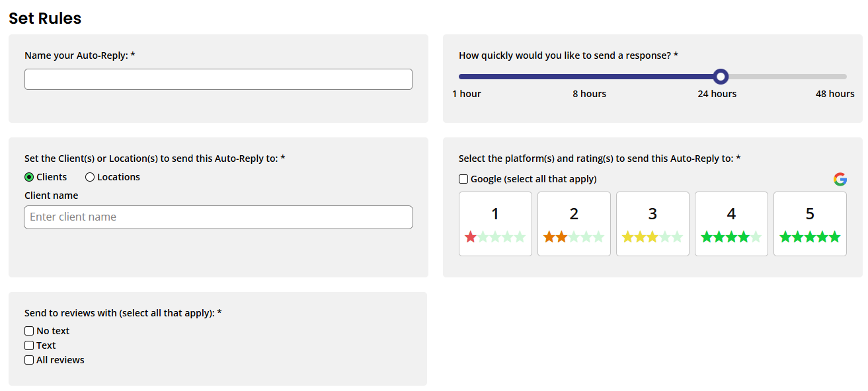Tick the All reviews checkbox
Screen dimensions: 868x391
[x=29, y=360]
